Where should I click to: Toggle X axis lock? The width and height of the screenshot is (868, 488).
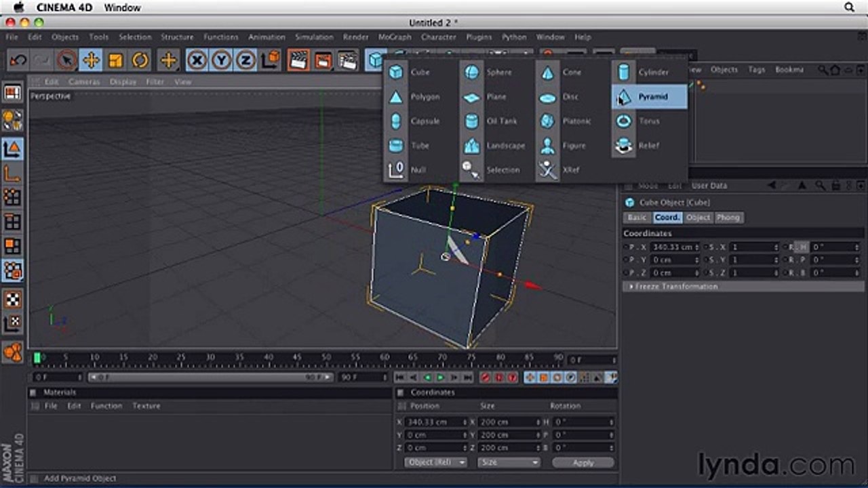tap(197, 60)
